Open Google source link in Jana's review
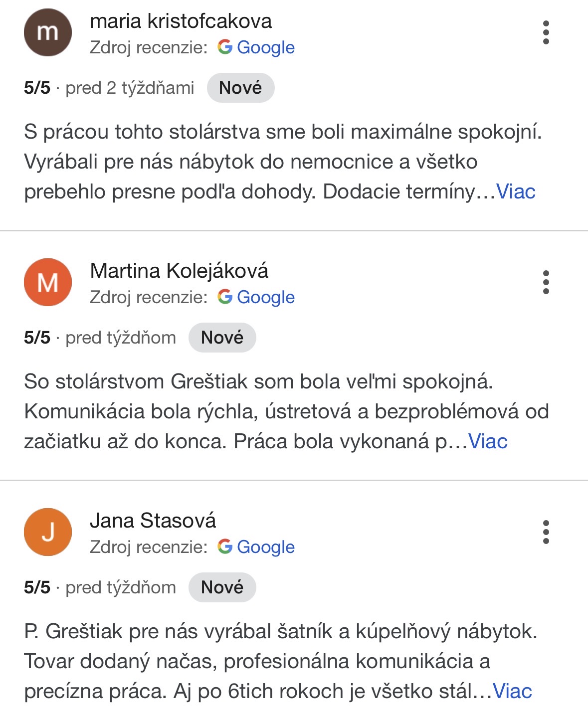Screen dimensions: 588x727 (266, 547)
